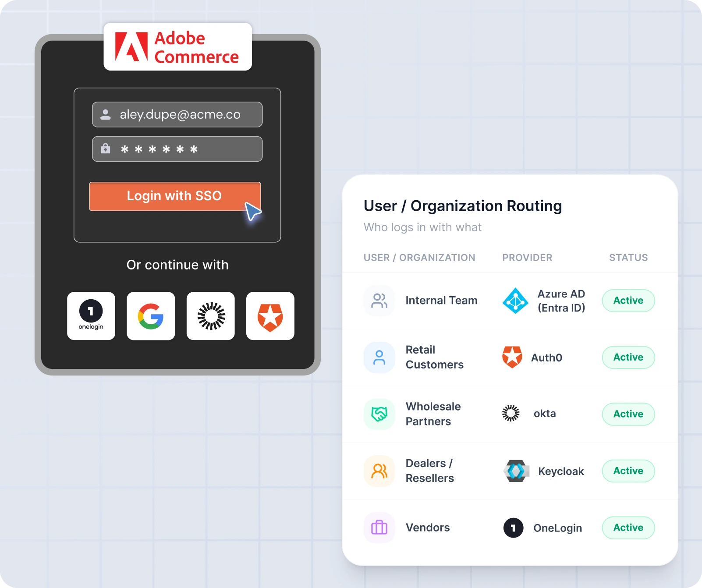Click the Wholesale Partners handshake icon
The image size is (702, 588).
click(x=379, y=414)
